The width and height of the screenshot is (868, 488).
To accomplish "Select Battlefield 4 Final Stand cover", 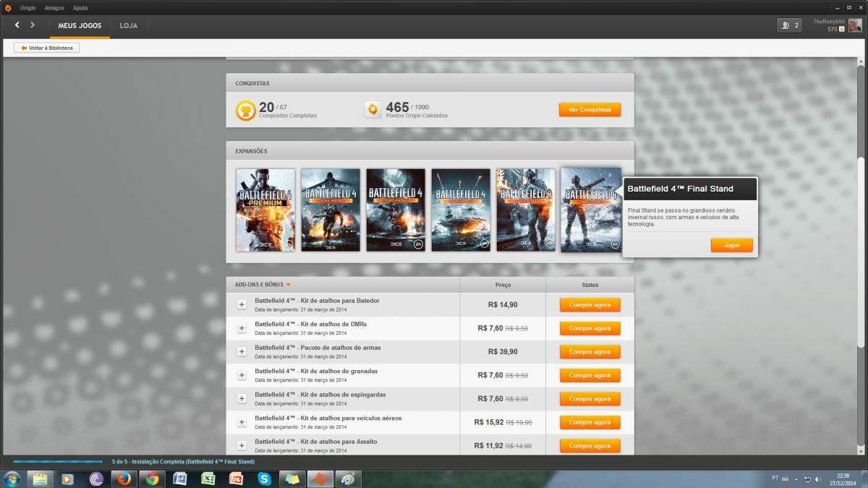I will click(x=591, y=210).
